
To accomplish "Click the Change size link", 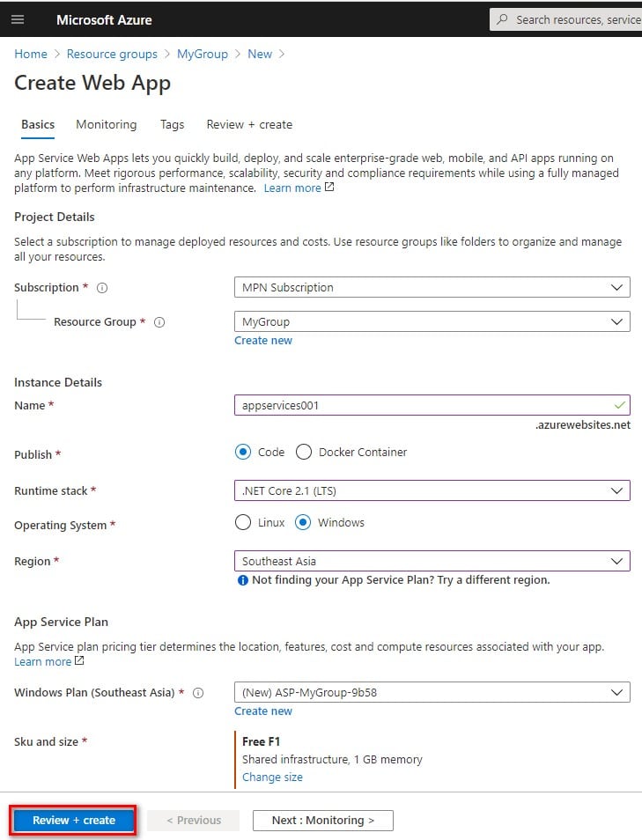I will 272,777.
